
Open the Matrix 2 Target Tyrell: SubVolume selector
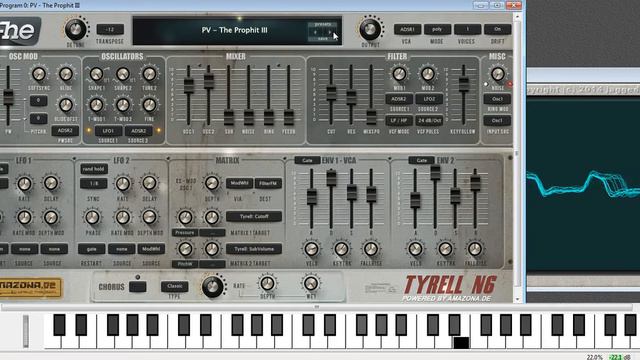point(254,249)
